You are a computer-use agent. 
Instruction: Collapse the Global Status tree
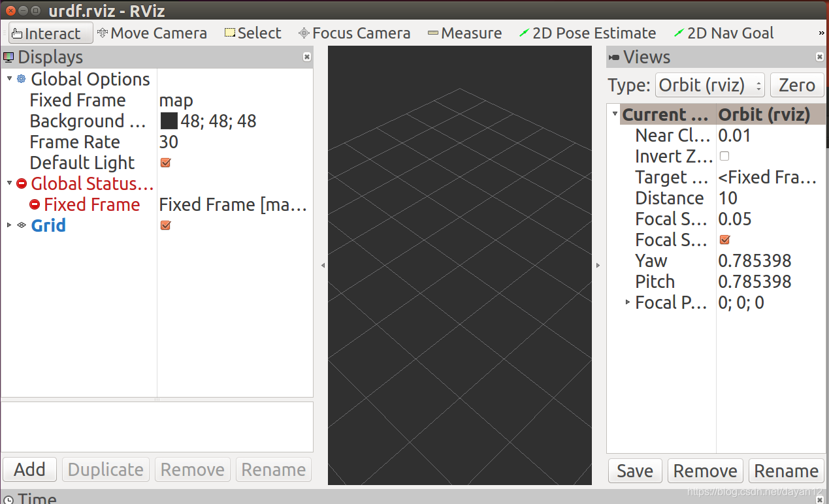tap(9, 183)
